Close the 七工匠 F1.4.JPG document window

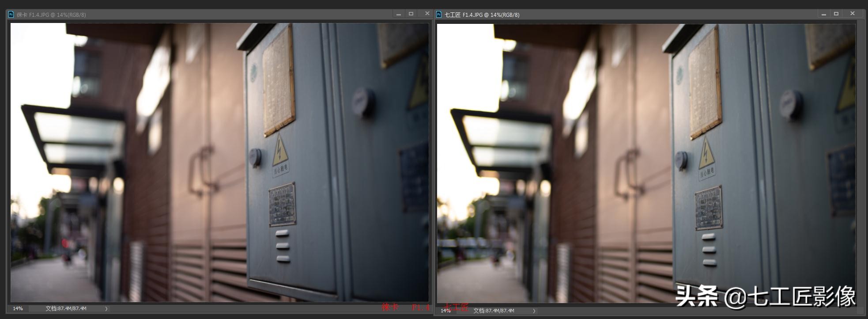click(x=853, y=14)
